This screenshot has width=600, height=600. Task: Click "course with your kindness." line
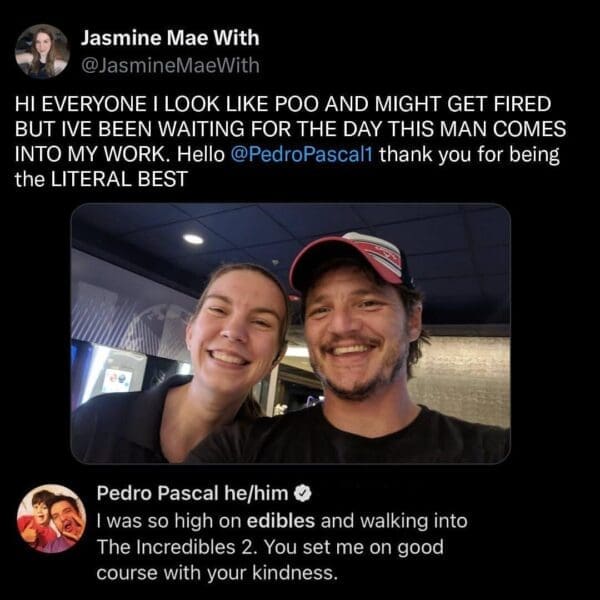217,573
